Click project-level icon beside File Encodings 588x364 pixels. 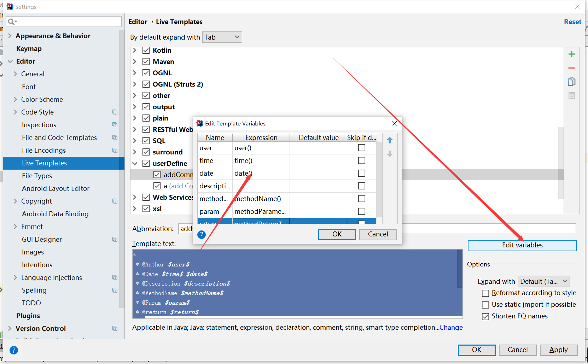point(115,150)
